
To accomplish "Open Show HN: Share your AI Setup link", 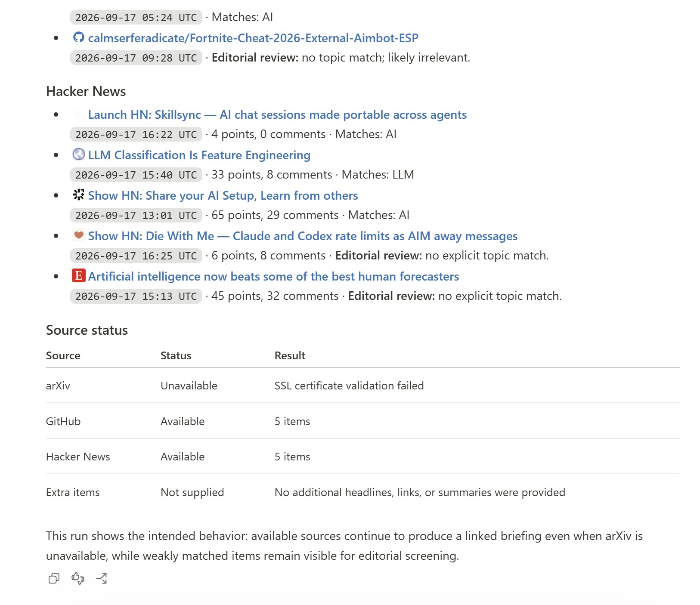I will point(223,196).
